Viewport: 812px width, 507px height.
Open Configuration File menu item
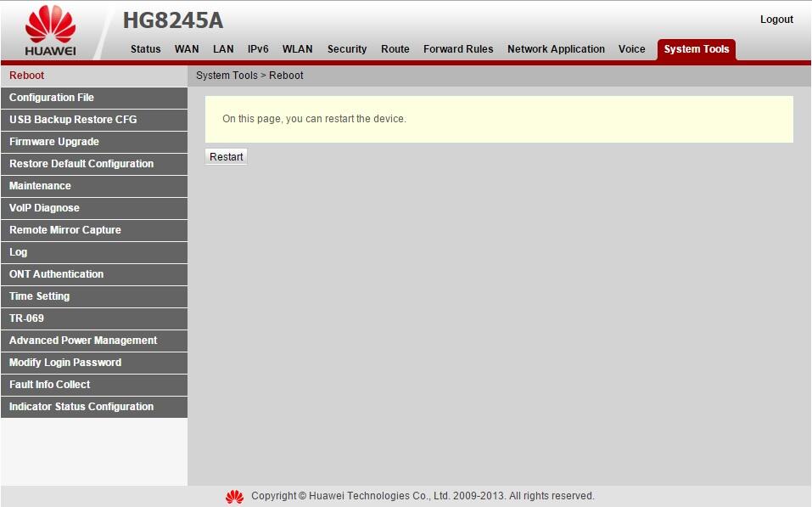[x=93, y=98]
